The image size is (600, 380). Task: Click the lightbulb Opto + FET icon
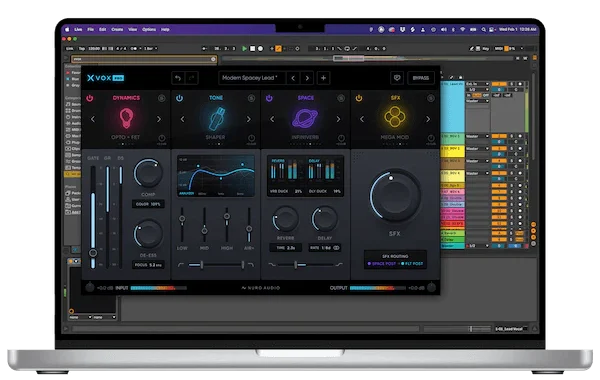point(126,118)
